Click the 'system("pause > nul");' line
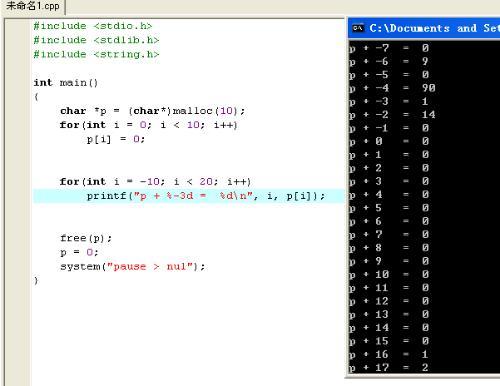The width and height of the screenshot is (500, 386). tap(133, 267)
